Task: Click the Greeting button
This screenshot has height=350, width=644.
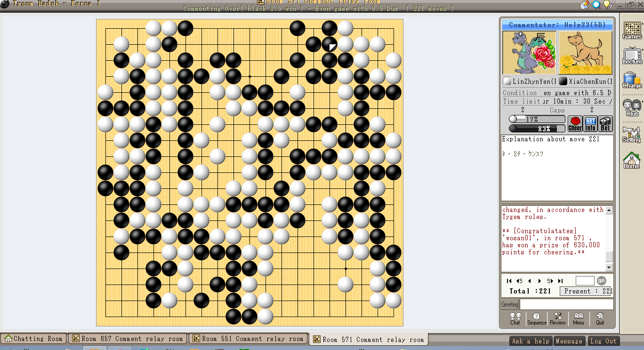Action: click(x=509, y=304)
